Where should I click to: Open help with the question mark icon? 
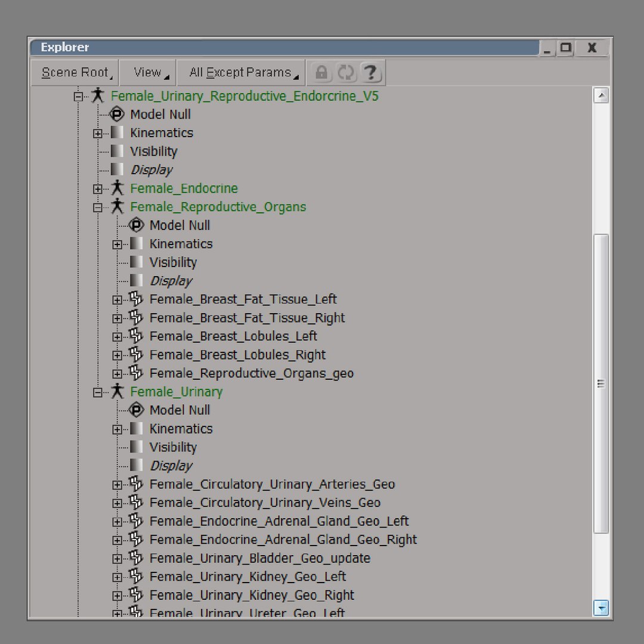pyautogui.click(x=371, y=73)
